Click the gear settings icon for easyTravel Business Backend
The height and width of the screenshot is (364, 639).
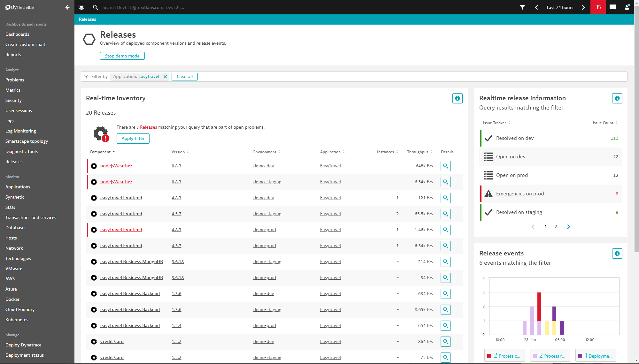94,293
